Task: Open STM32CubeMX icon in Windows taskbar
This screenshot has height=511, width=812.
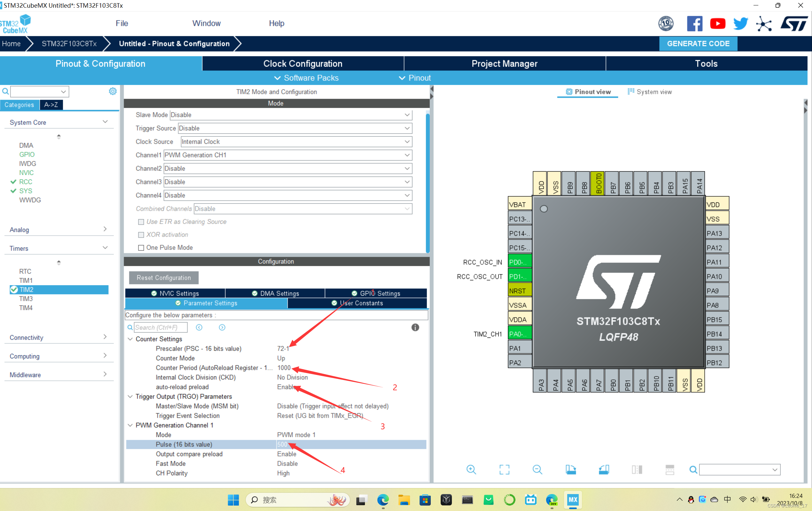Action: point(573,500)
